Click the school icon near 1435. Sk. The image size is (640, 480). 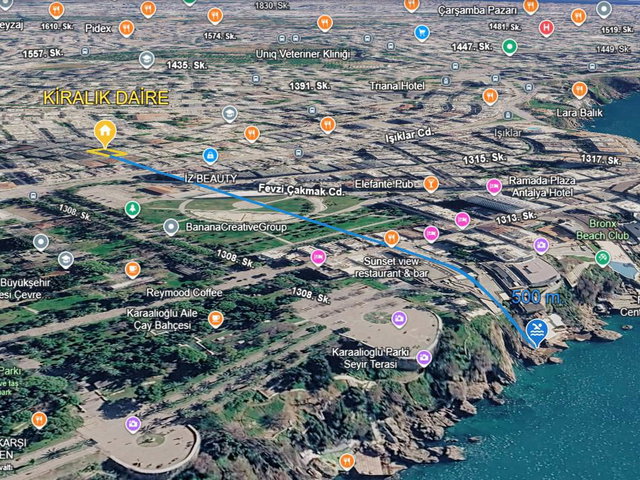click(x=147, y=60)
